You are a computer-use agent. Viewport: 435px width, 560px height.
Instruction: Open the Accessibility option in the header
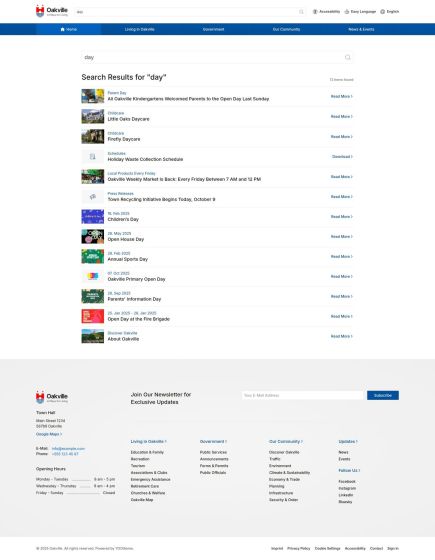pos(326,11)
